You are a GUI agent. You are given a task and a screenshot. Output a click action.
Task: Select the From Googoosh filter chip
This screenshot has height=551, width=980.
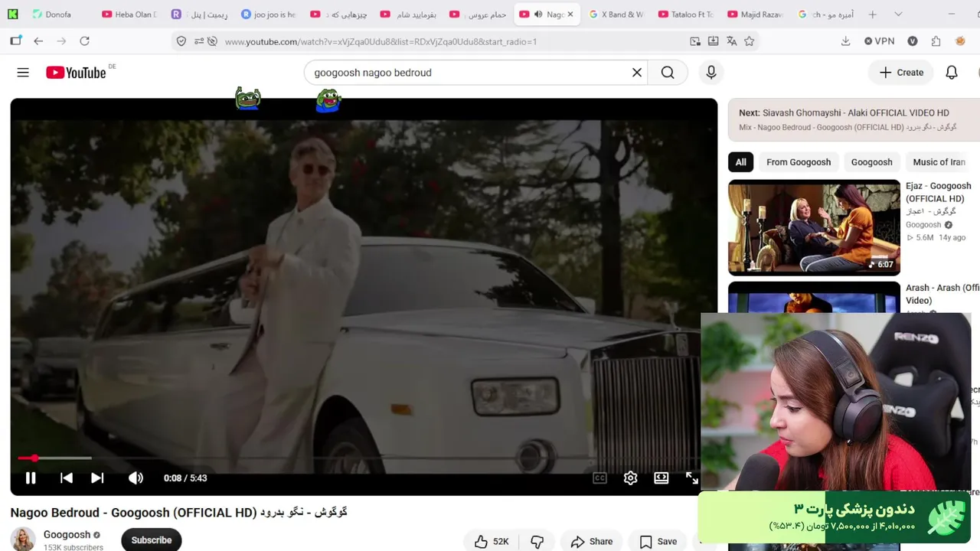[x=799, y=162]
